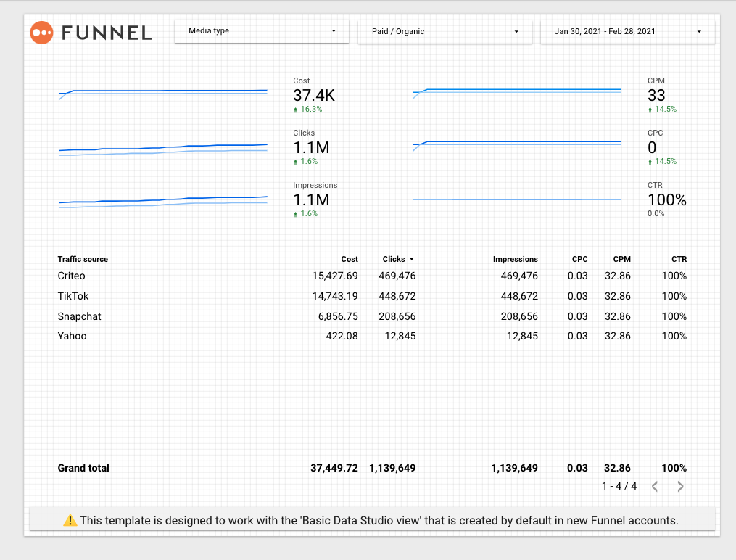Click the CPM sparkline chart
The width and height of the screenshot is (736, 560).
click(x=517, y=93)
